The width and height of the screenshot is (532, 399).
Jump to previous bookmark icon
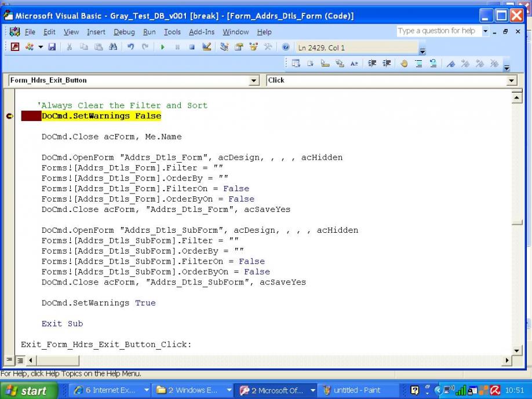480,63
